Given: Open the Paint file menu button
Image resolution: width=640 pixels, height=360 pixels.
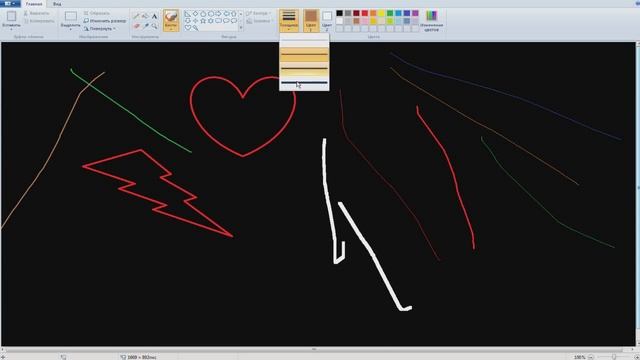Looking at the screenshot, I should (10, 4).
